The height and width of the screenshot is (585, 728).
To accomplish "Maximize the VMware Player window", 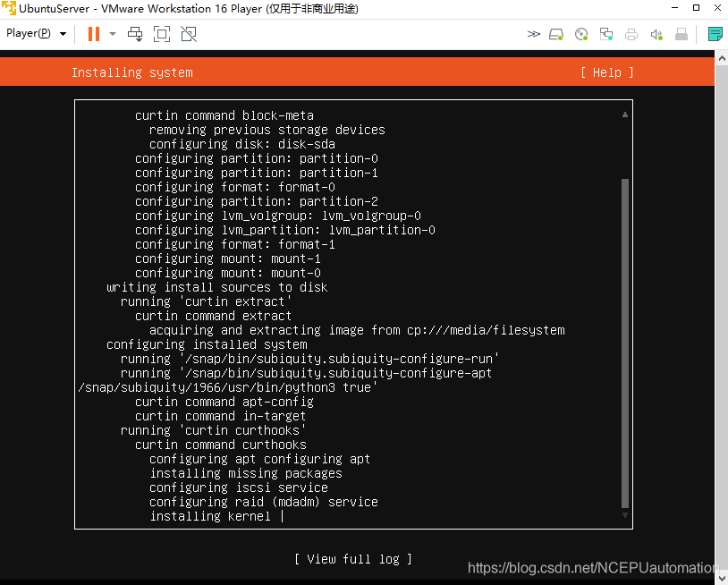I will [696, 8].
